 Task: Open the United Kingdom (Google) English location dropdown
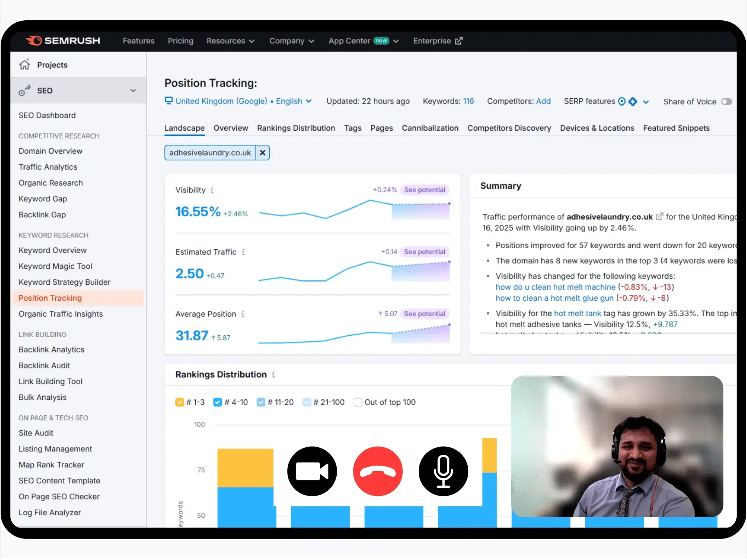243,101
